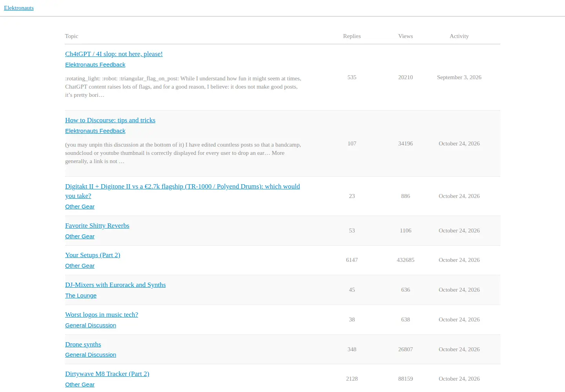This screenshot has height=392, width=565.
Task: Open the "DJ-Mixers with Eurorack and Synths" topic
Action: click(x=115, y=285)
